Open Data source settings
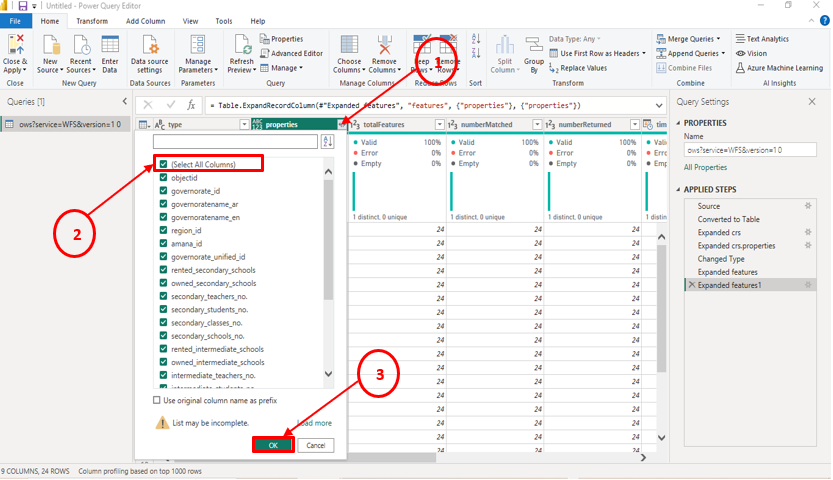The height and width of the screenshot is (480, 833). pyautogui.click(x=150, y=45)
